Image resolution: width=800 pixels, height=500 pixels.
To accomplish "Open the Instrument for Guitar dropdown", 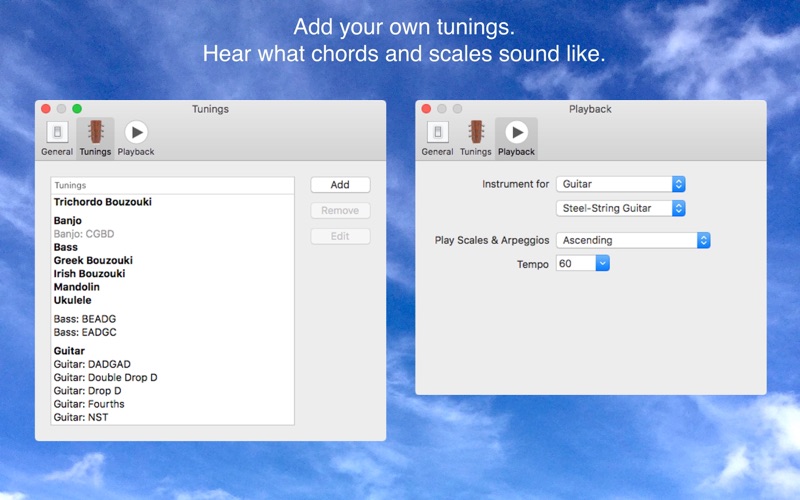I will click(620, 184).
